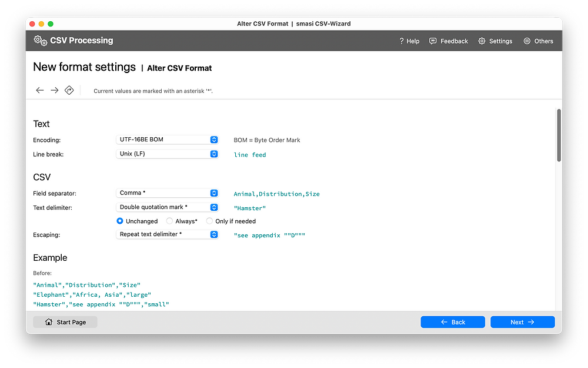Select the Only if needed radio button
This screenshot has width=588, height=368.
(x=209, y=221)
